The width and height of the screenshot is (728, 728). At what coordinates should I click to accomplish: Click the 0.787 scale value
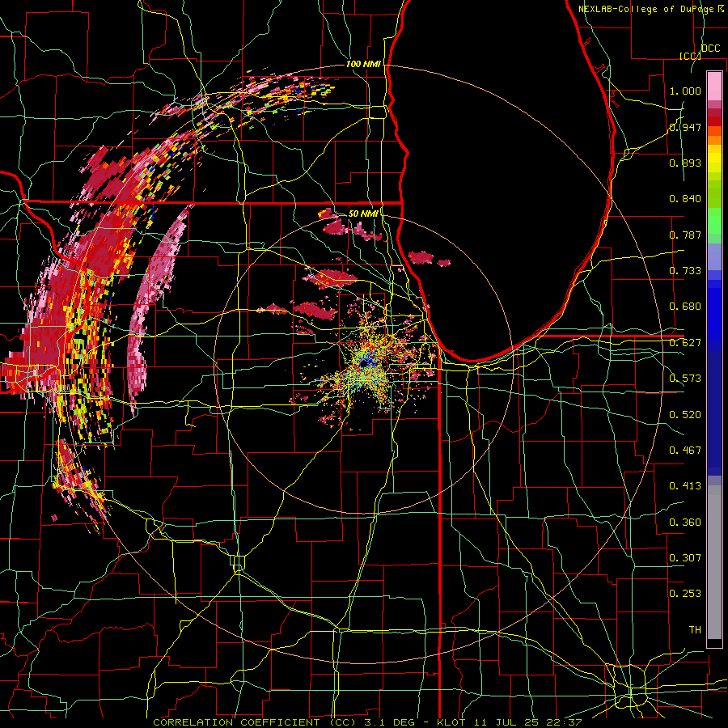(x=685, y=235)
